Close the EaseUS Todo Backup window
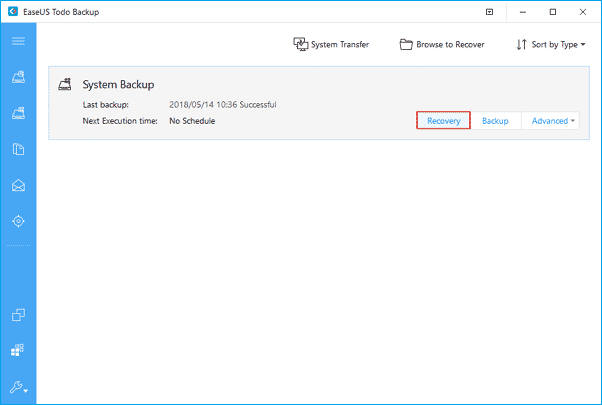 582,12
